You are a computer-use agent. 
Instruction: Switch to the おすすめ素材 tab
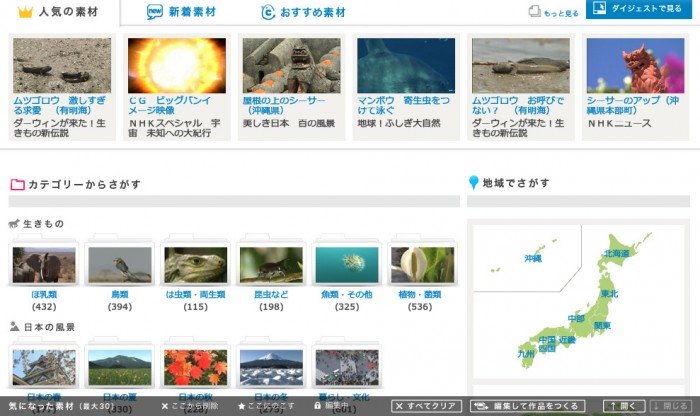[303, 12]
